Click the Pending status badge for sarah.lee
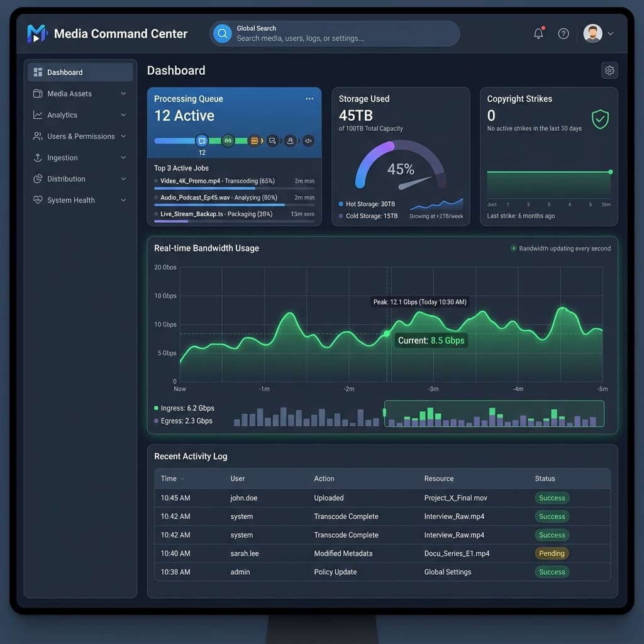 pos(552,553)
